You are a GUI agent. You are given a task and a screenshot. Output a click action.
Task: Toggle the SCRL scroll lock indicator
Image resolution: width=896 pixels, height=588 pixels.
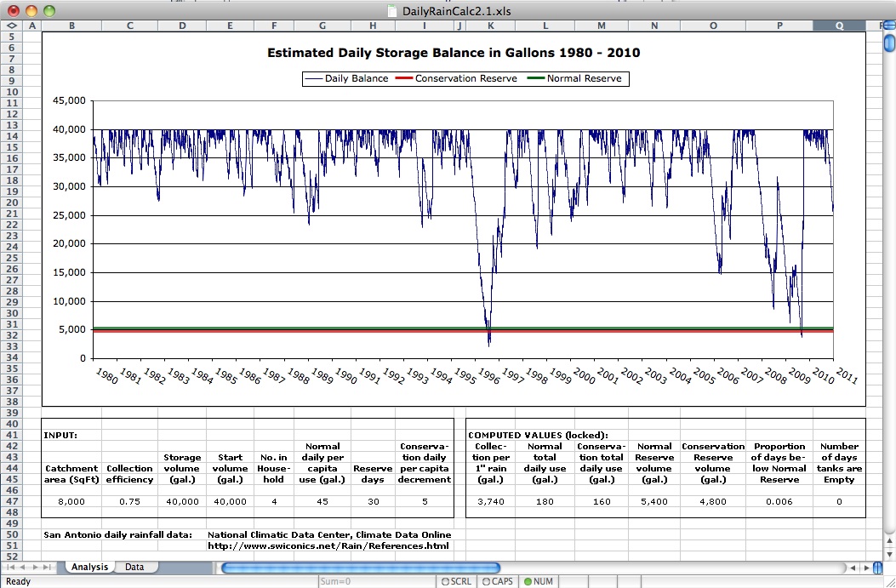(x=455, y=582)
